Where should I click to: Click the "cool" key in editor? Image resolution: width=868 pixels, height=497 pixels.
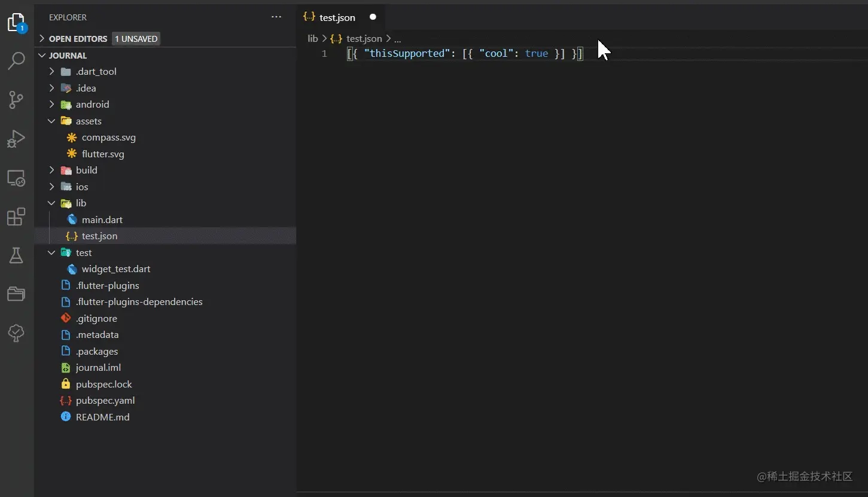(496, 53)
